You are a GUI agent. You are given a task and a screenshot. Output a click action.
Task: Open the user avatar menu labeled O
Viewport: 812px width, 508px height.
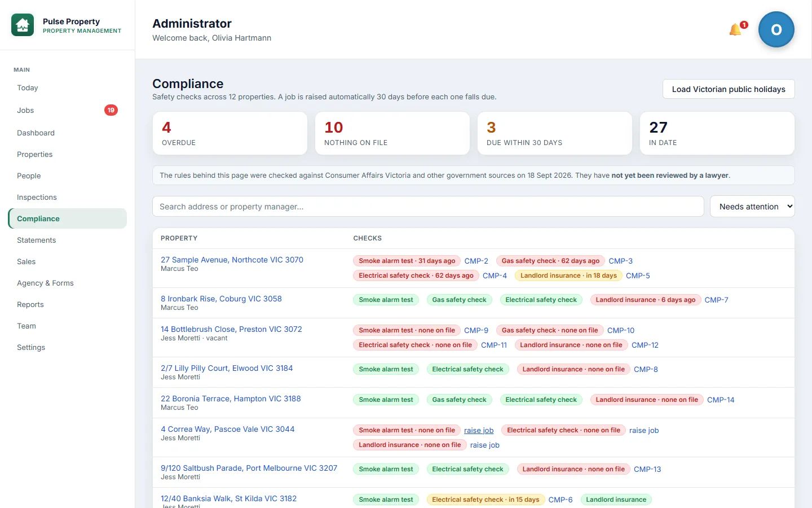[776, 29]
